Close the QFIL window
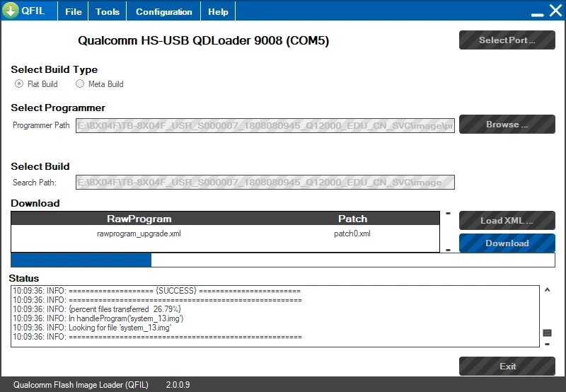 [555, 11]
